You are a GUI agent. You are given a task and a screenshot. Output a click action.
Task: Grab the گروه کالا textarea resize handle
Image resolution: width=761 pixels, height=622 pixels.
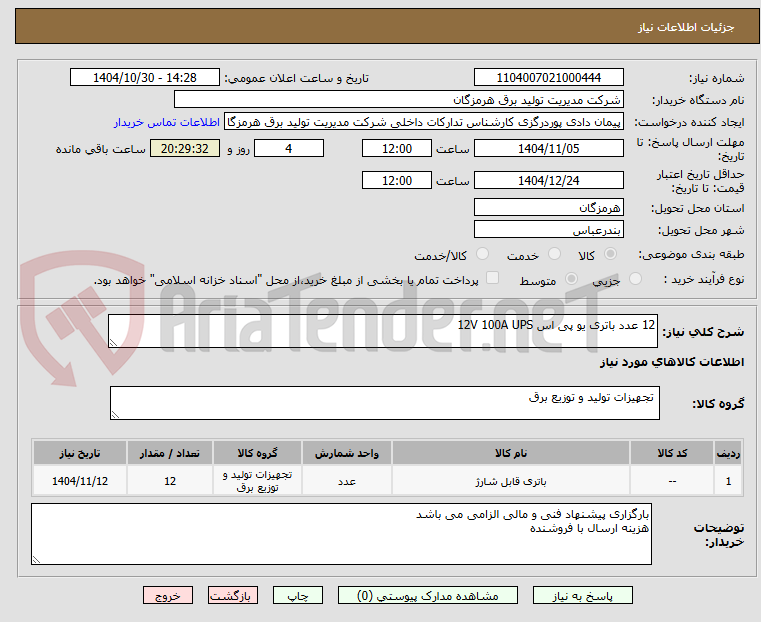click(115, 414)
